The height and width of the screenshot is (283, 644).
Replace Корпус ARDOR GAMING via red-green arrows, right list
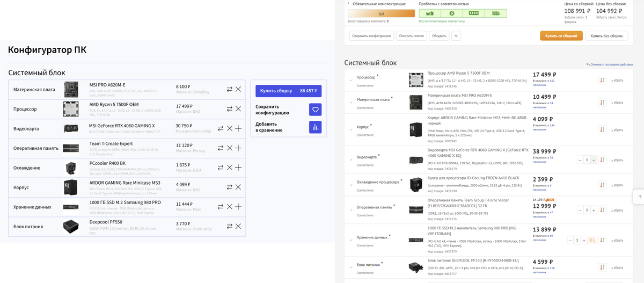(602, 129)
